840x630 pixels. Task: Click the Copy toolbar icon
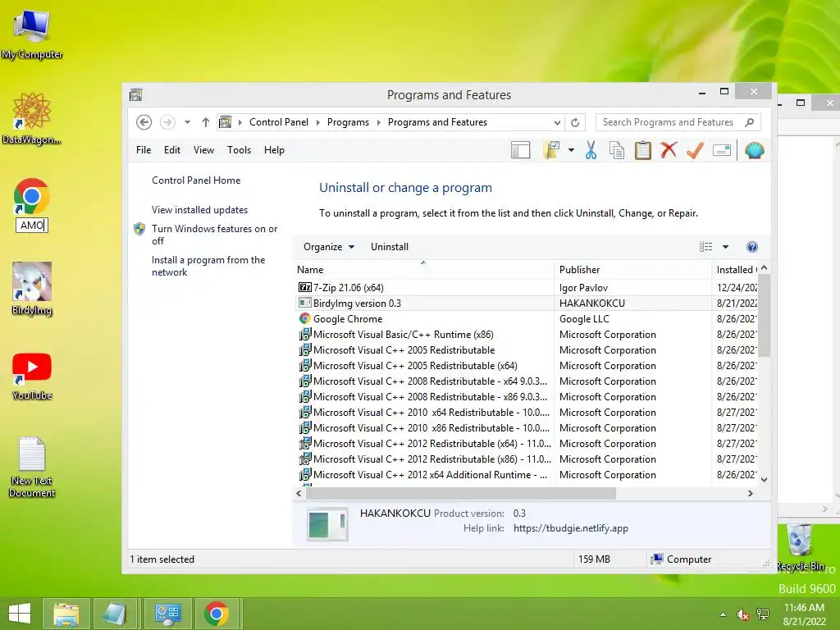click(x=617, y=151)
